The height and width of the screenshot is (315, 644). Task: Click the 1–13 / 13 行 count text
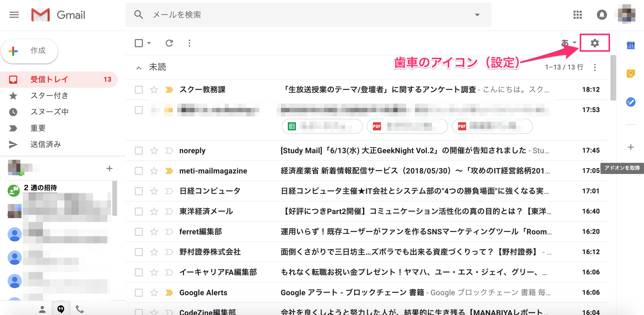pyautogui.click(x=564, y=67)
